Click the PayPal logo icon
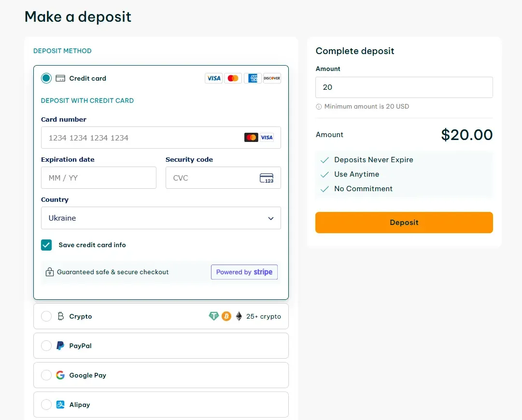Screen dimensions: 522x420 pyautogui.click(x=59, y=345)
